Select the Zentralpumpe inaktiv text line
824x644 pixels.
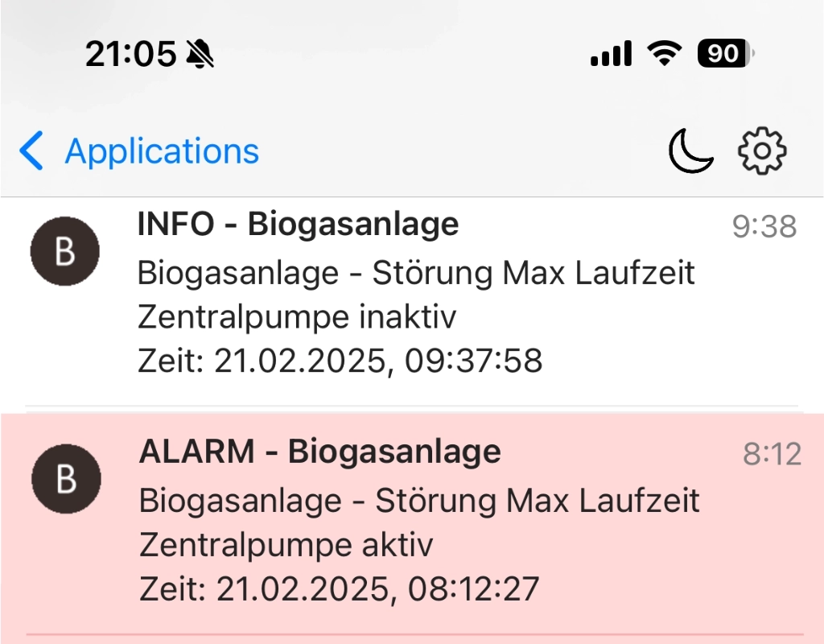click(x=297, y=317)
